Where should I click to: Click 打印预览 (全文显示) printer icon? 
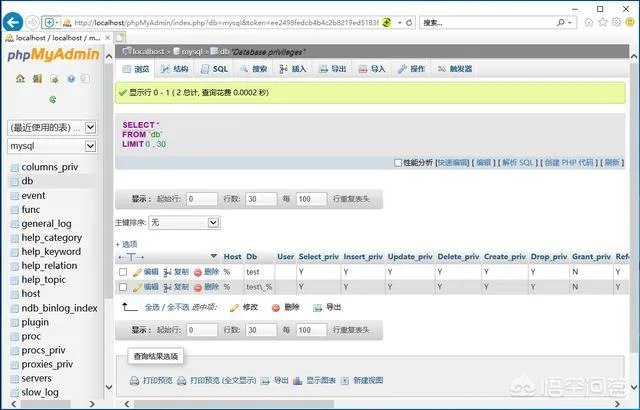pyautogui.click(x=182, y=381)
